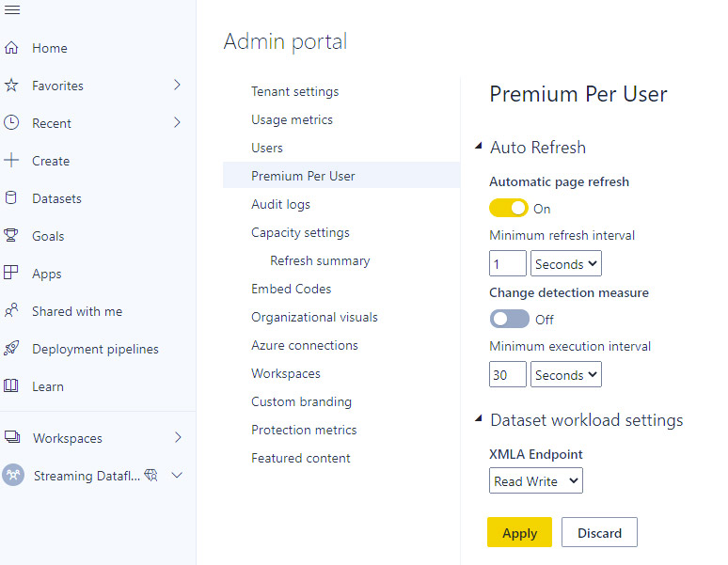This screenshot has width=728, height=565.
Task: Expand the Workspaces flyout chevron
Action: [x=178, y=437]
